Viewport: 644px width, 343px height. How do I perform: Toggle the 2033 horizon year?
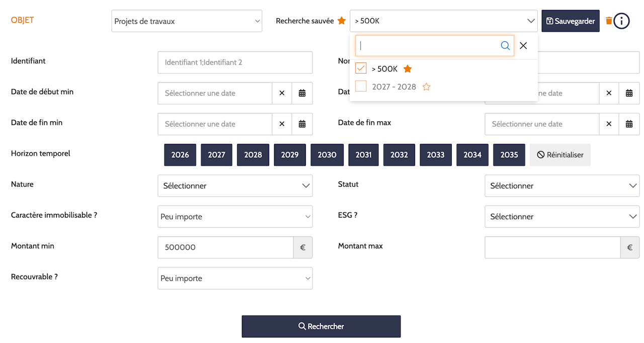coord(436,155)
